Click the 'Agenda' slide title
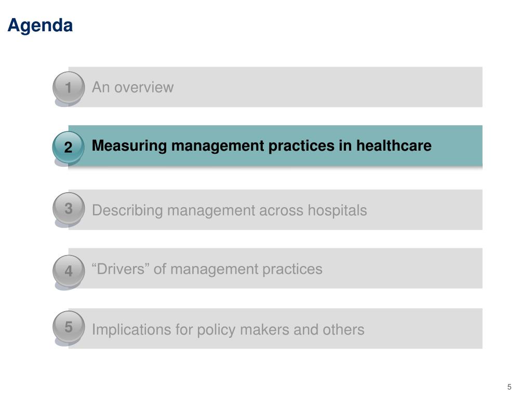 40,26
